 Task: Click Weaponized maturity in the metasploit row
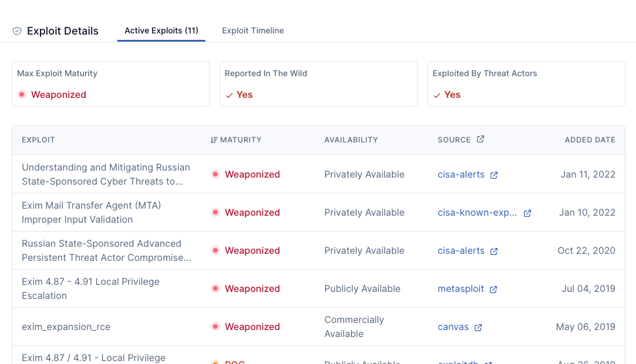tap(252, 288)
